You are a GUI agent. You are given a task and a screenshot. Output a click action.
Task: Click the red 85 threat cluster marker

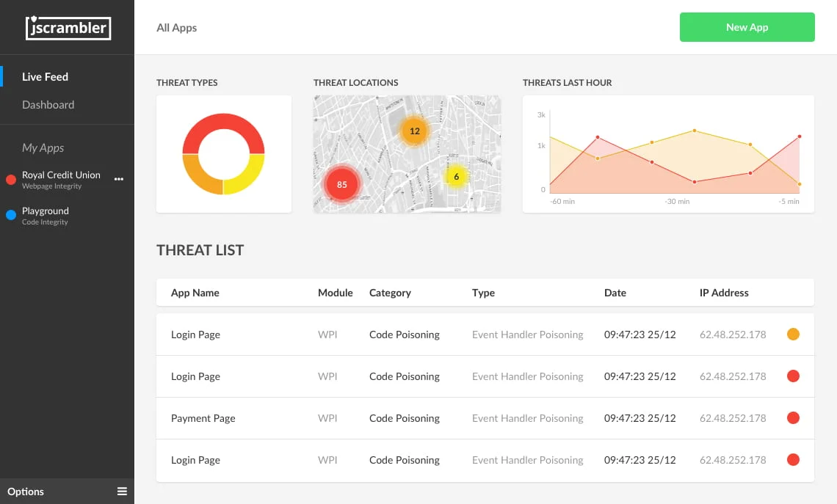pyautogui.click(x=341, y=185)
